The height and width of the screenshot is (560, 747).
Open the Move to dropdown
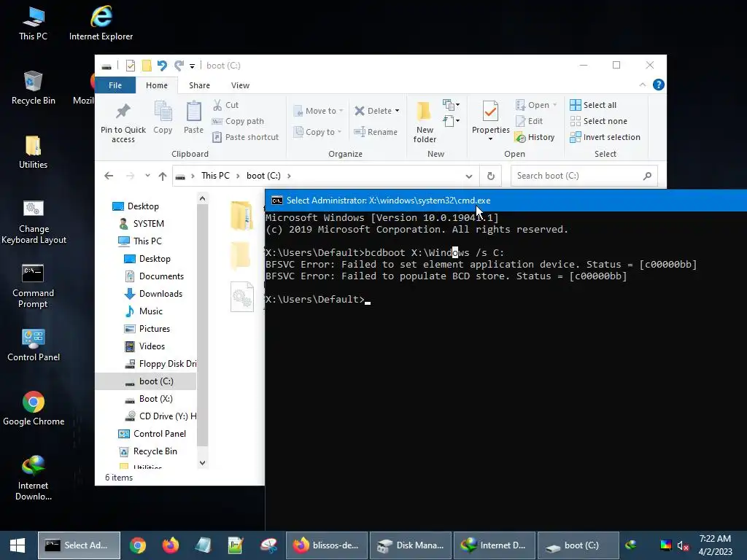(x=318, y=111)
